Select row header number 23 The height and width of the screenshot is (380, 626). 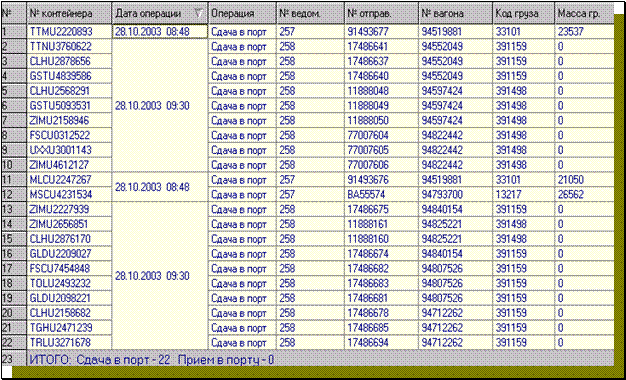point(13,359)
